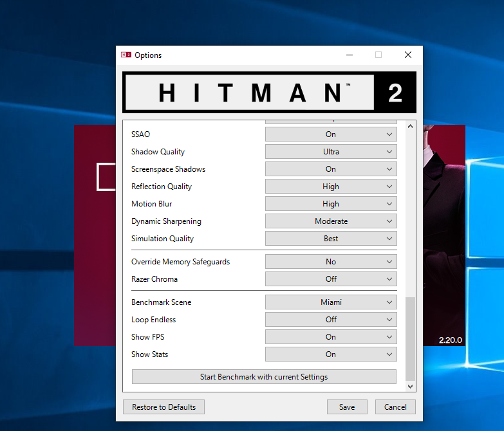The height and width of the screenshot is (431, 504).
Task: Click the scrollbar down arrow
Action: (x=410, y=387)
